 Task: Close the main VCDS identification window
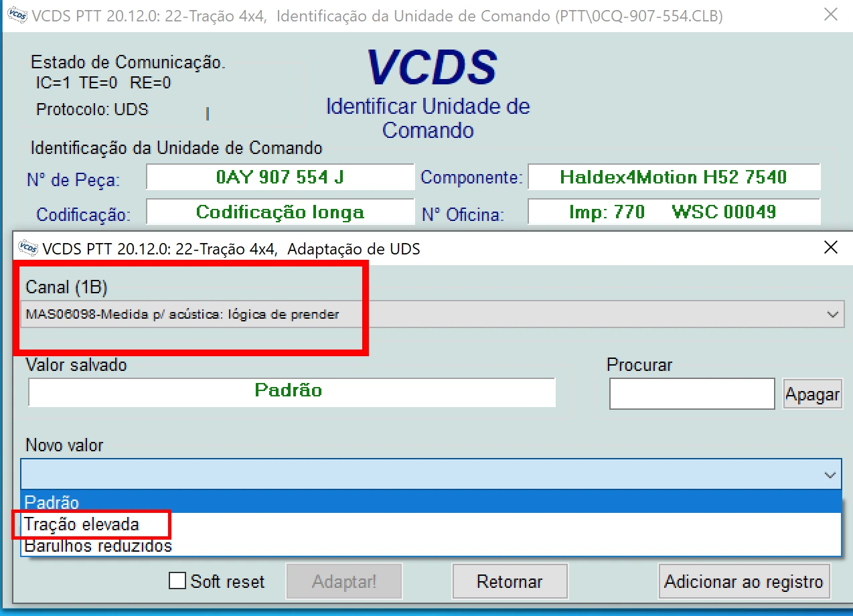(831, 15)
